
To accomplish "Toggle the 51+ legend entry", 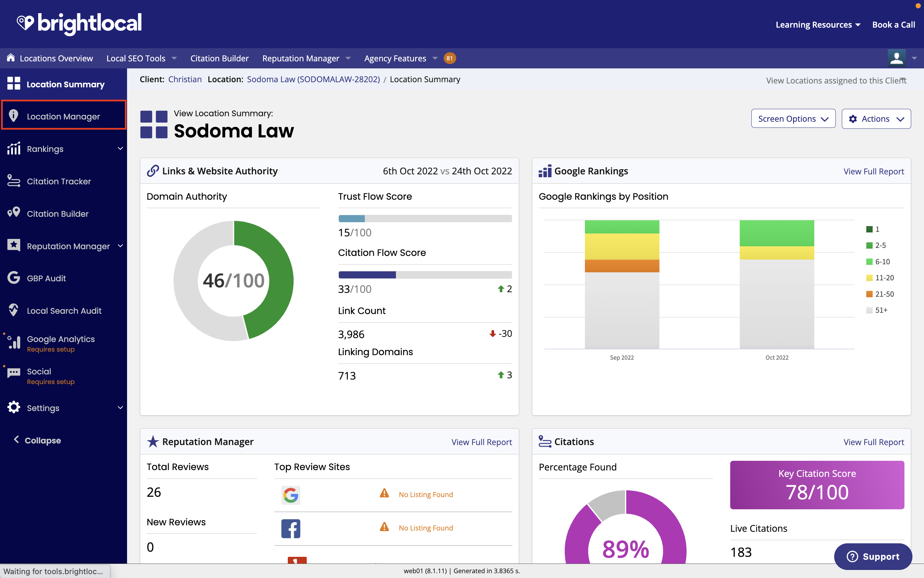I will (877, 310).
